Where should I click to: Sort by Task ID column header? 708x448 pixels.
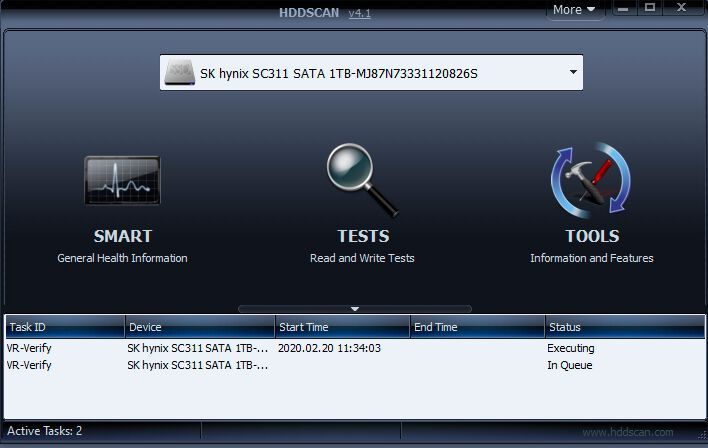tap(65, 327)
